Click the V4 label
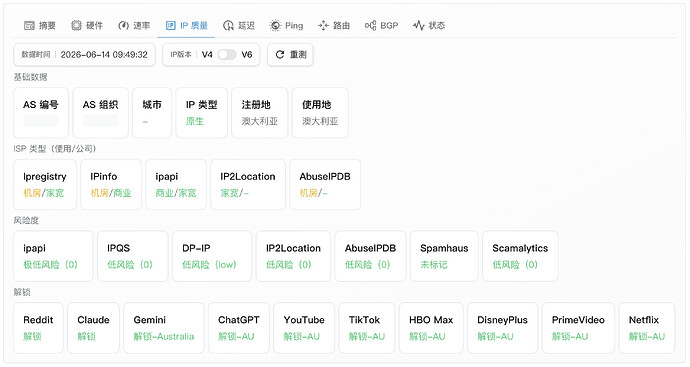690x367 pixels. (207, 55)
